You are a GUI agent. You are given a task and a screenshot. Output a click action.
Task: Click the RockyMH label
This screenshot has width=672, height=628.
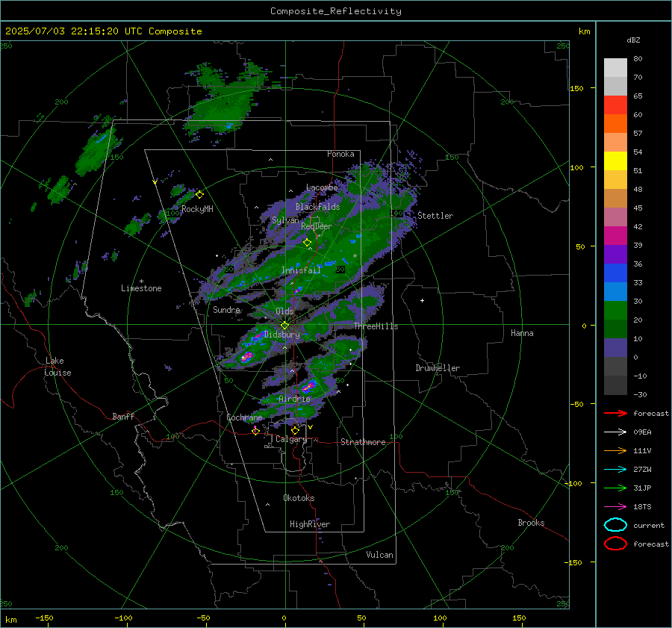pos(197,209)
